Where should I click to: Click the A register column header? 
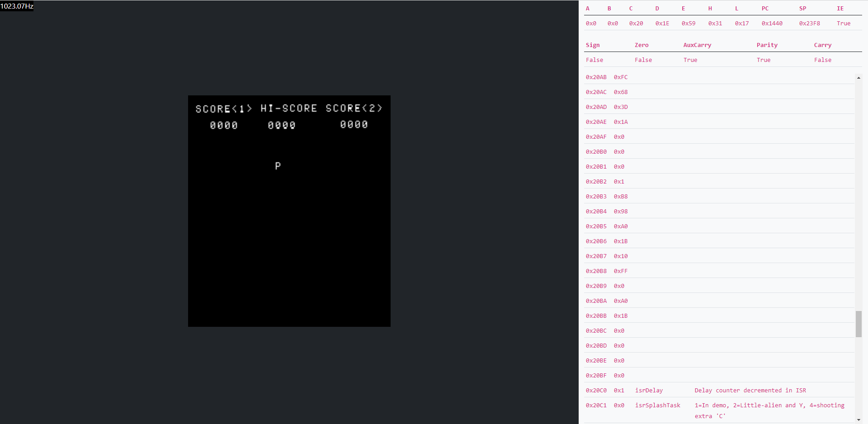click(x=588, y=9)
